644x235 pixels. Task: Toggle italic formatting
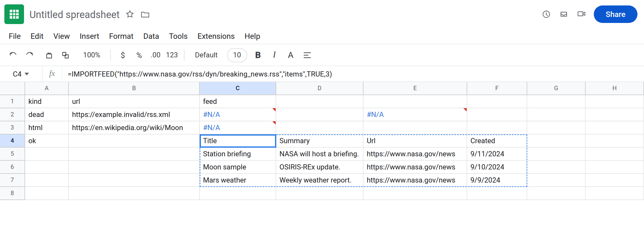[274, 55]
